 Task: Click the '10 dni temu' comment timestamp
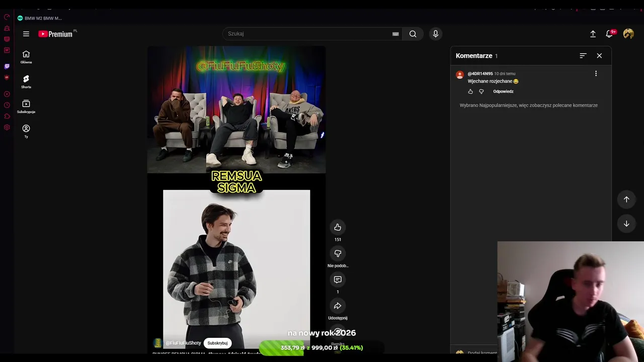[x=505, y=73]
